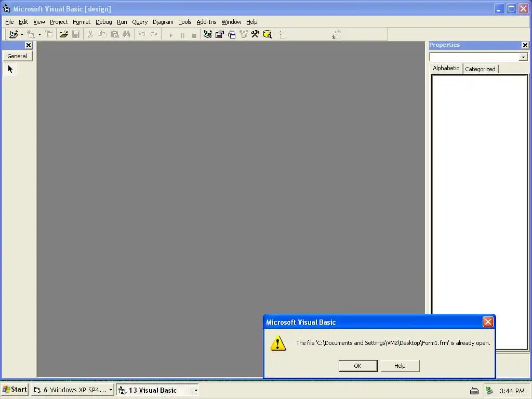Switch to the Categorized tab
Image resolution: width=532 pixels, height=399 pixels.
click(x=480, y=69)
